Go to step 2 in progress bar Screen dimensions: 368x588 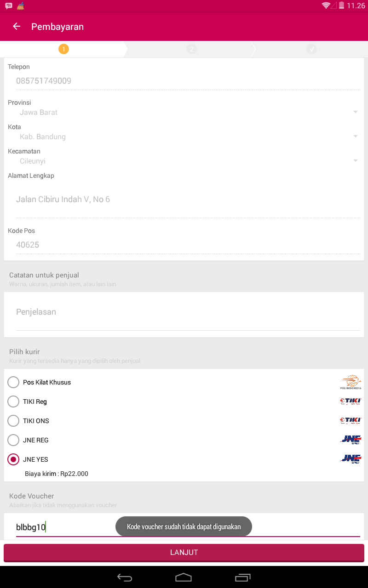[191, 49]
